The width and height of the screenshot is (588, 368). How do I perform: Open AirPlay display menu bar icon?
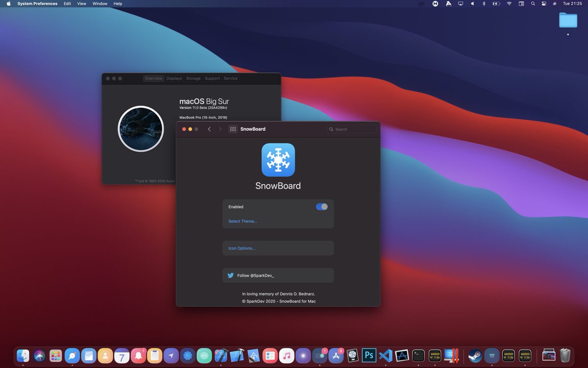coord(461,3)
